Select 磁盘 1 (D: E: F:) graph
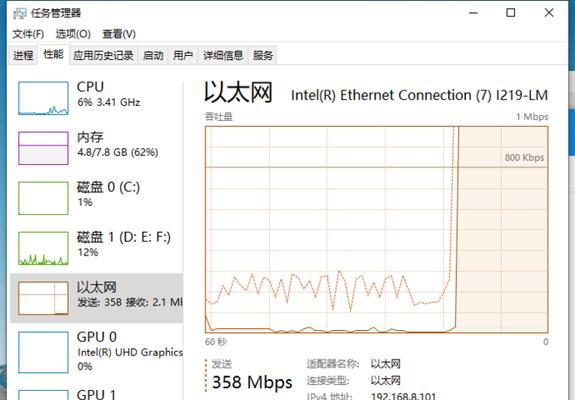This screenshot has width=575, height=400. tap(43, 248)
